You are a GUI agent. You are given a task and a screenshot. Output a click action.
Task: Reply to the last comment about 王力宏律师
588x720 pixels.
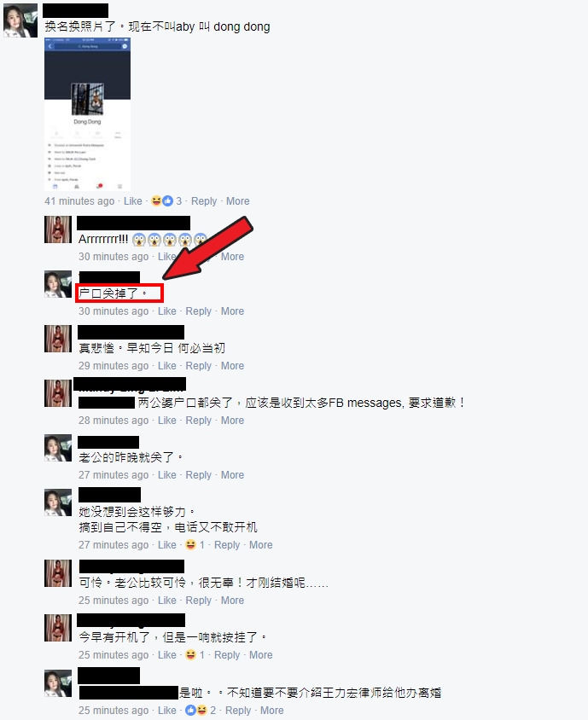click(238, 711)
